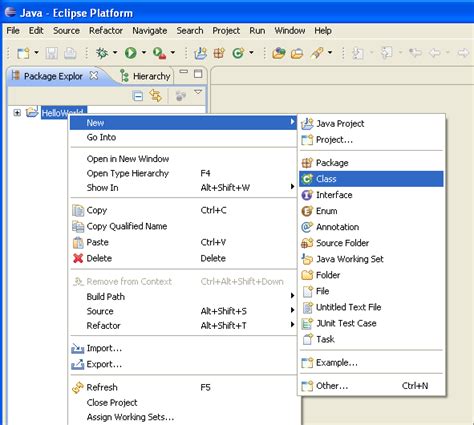Click the green Run button icon

(x=130, y=53)
